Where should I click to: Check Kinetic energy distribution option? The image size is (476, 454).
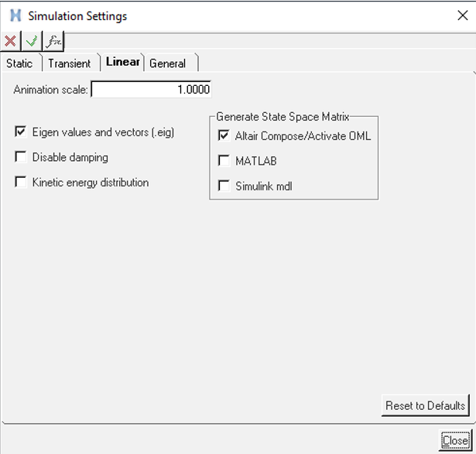[x=21, y=183]
